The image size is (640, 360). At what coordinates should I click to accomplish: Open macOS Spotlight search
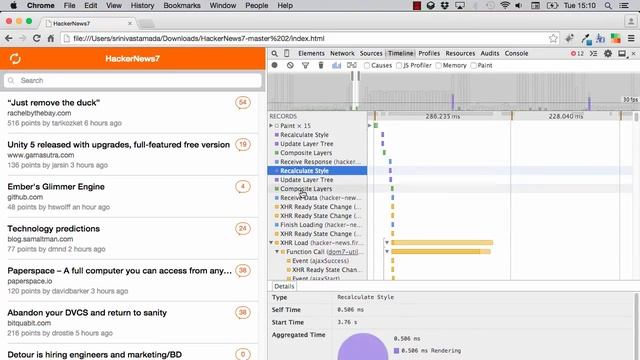point(608,6)
